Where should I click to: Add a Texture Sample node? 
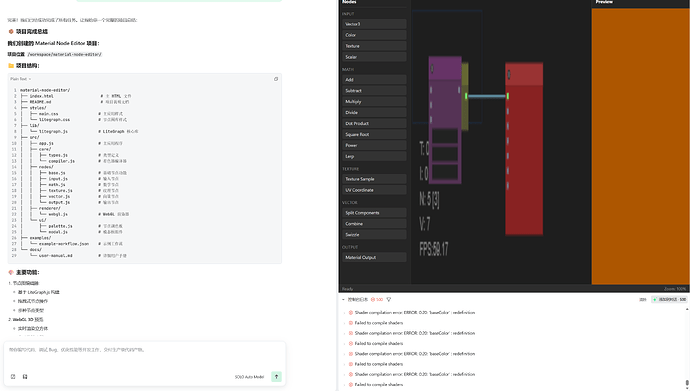pyautogui.click(x=374, y=179)
